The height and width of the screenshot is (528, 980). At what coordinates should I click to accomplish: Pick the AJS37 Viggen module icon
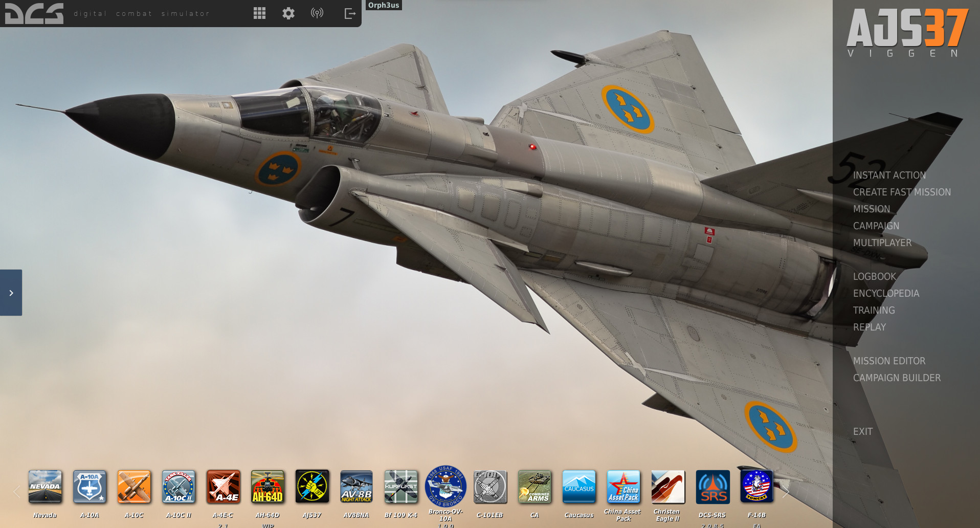click(x=312, y=487)
